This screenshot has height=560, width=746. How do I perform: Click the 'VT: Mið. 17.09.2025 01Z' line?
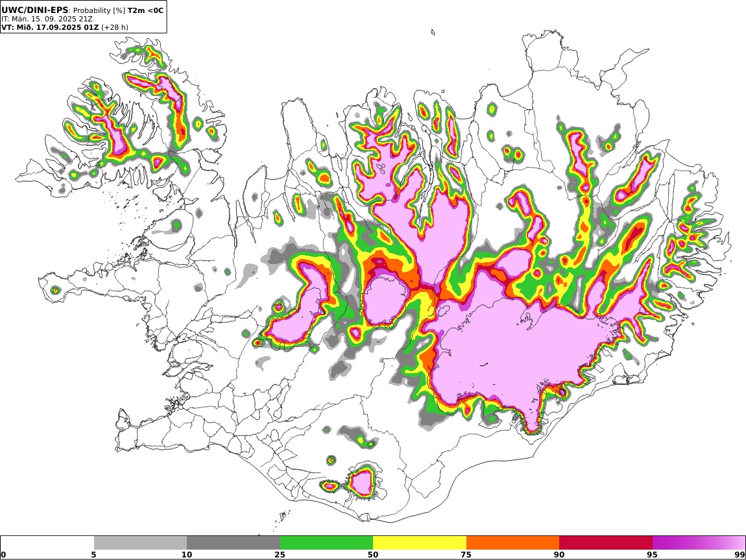pos(50,27)
